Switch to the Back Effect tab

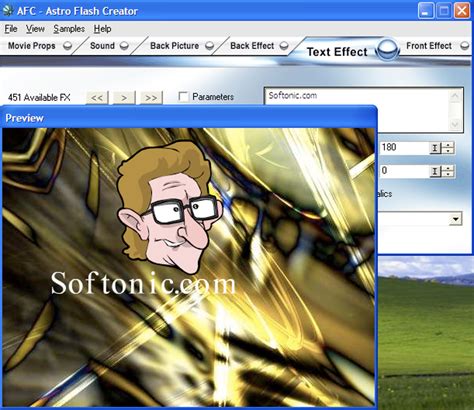click(x=252, y=46)
